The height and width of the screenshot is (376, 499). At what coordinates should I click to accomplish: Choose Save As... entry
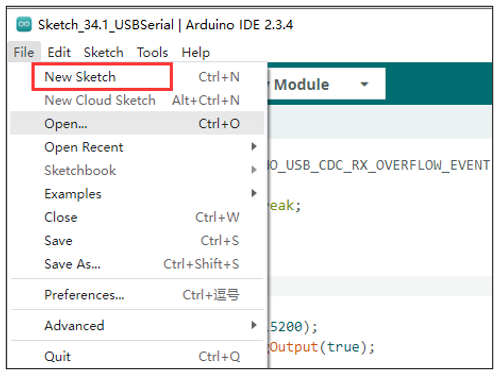[x=137, y=264]
